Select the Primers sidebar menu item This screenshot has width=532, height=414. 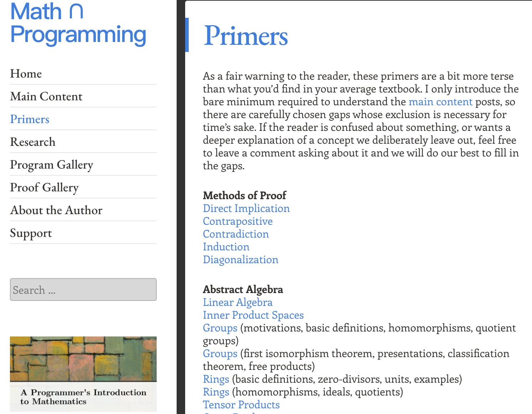30,119
